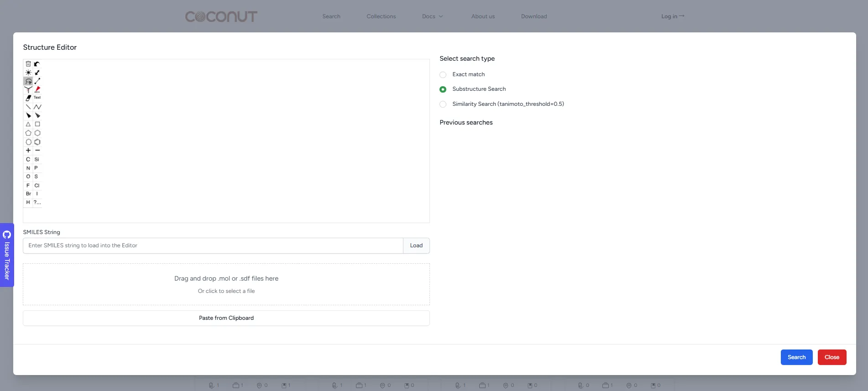Select the Text tool

click(37, 98)
